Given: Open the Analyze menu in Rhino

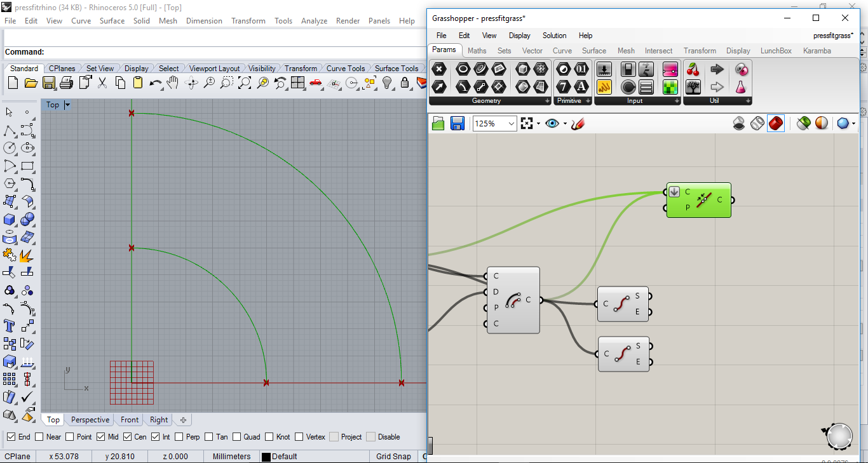Looking at the screenshot, I should coord(314,21).
